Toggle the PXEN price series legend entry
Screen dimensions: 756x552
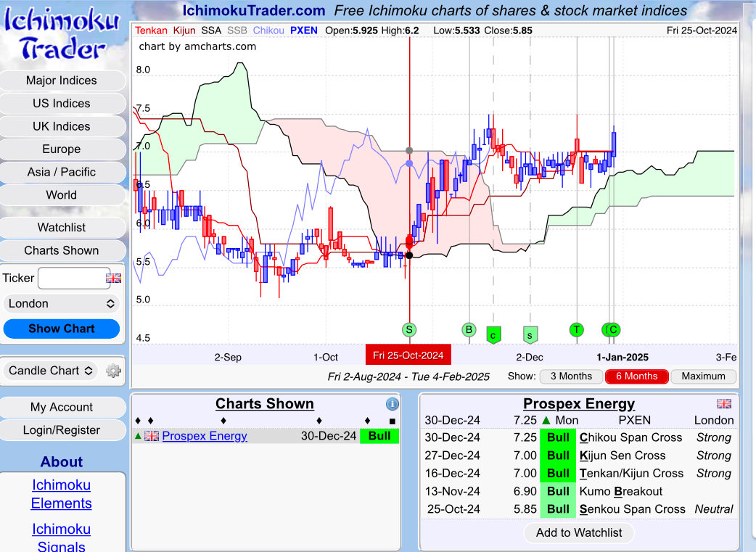click(x=304, y=30)
